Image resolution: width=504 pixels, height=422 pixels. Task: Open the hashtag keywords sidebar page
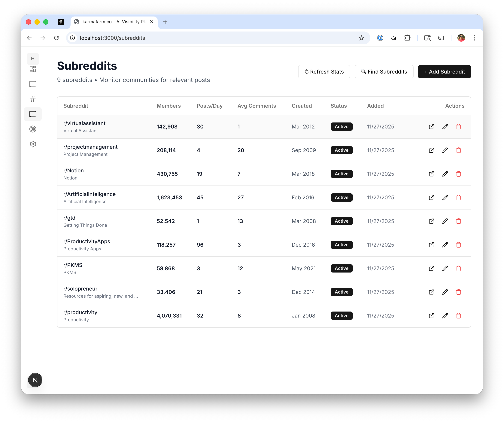click(33, 99)
